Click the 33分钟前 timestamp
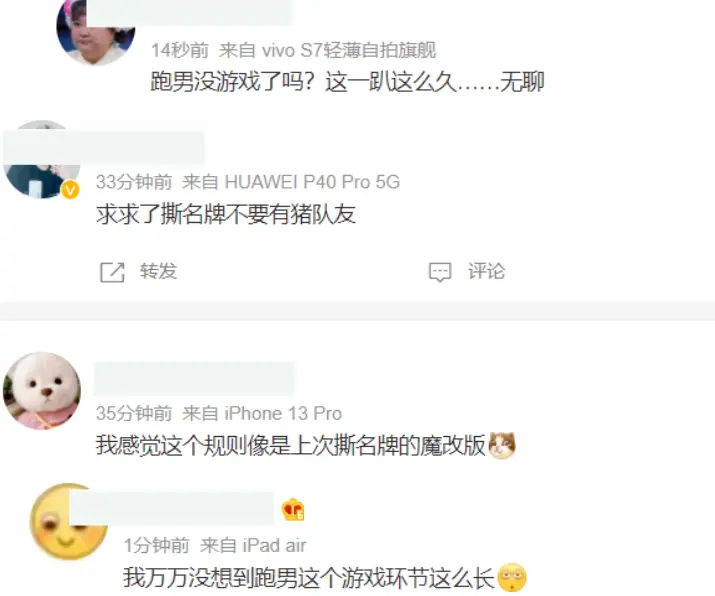 point(134,182)
